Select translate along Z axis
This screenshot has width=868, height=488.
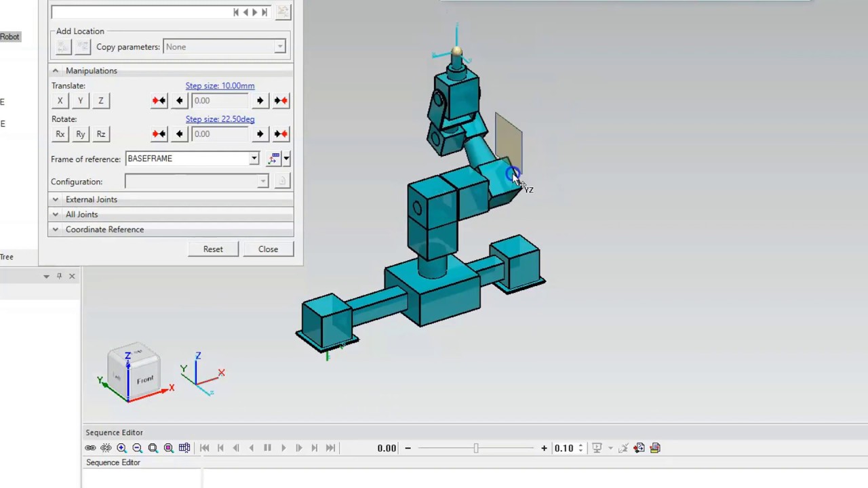[100, 101]
